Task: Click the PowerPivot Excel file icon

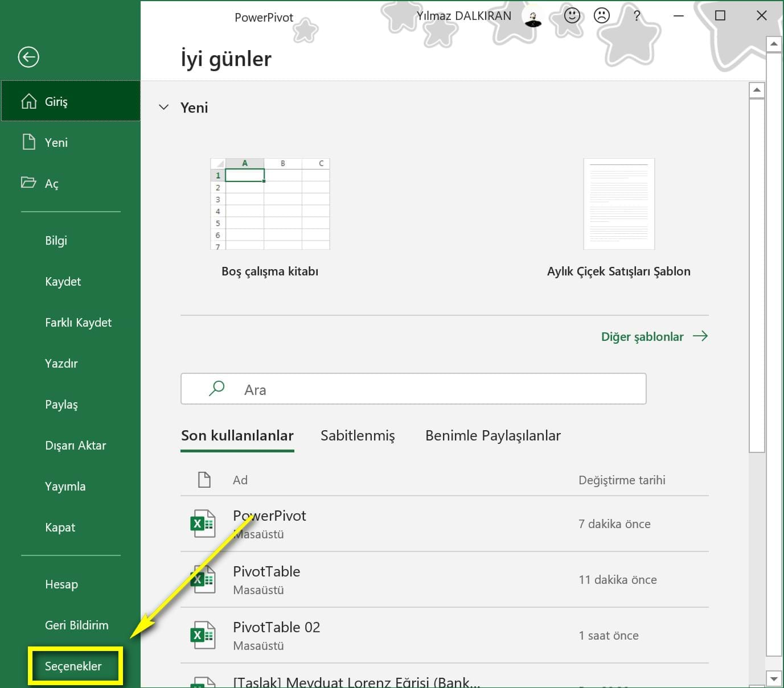Action: click(203, 524)
